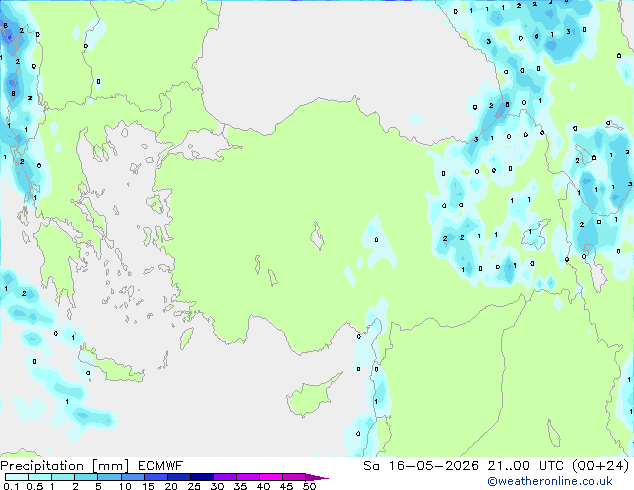Click the legend value label '40'

pyautogui.click(x=263, y=486)
